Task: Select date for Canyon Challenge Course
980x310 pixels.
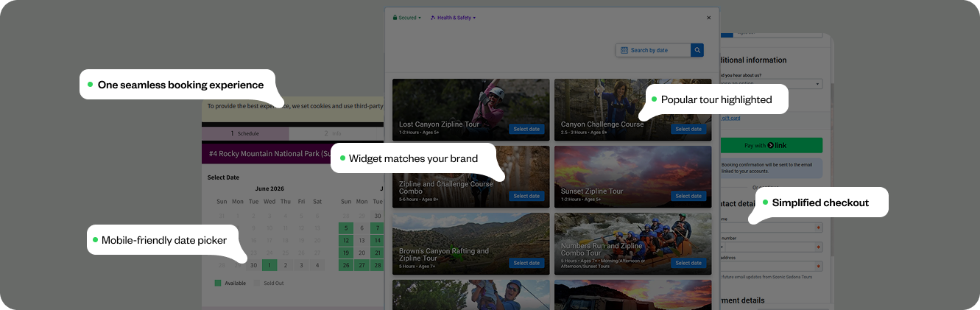Action: click(x=688, y=129)
